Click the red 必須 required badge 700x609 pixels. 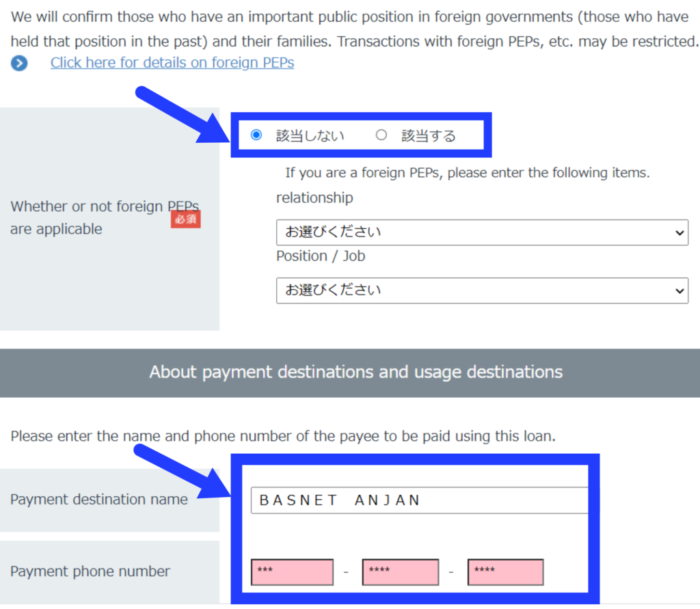185,219
